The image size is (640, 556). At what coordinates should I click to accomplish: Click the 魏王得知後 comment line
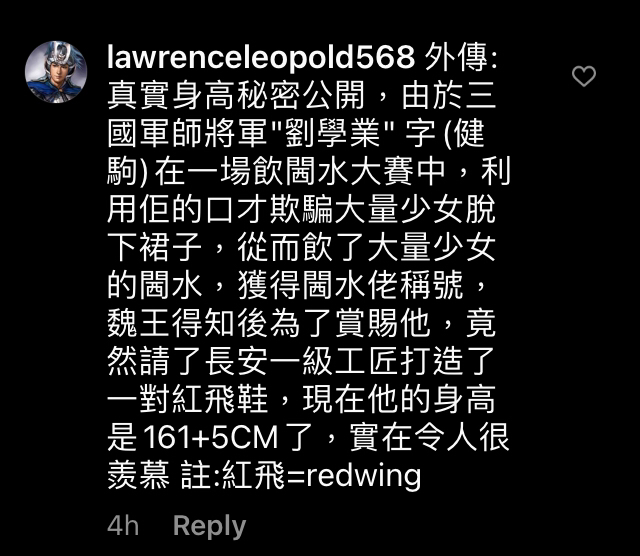[x=301, y=323]
